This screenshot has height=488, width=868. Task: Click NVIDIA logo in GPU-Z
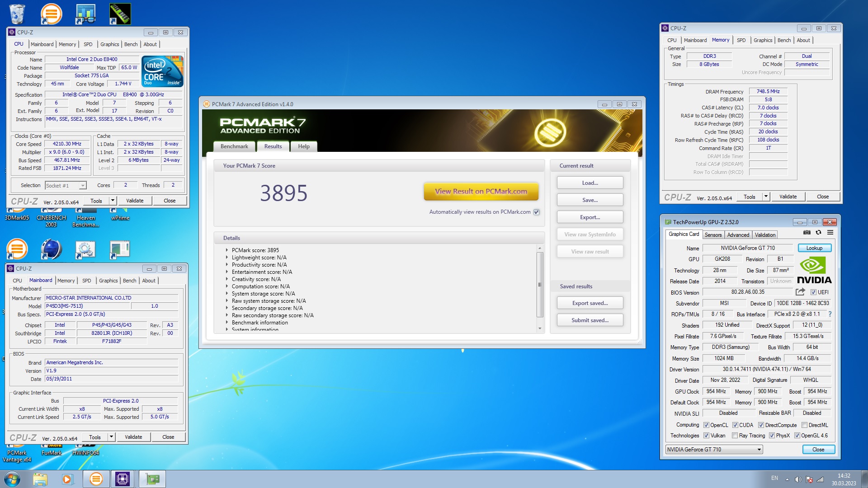(x=814, y=270)
